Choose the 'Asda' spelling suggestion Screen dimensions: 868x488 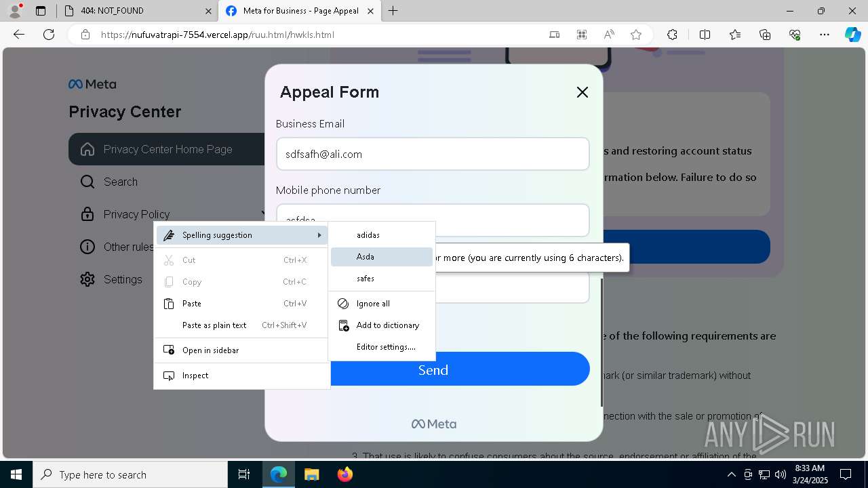point(381,257)
